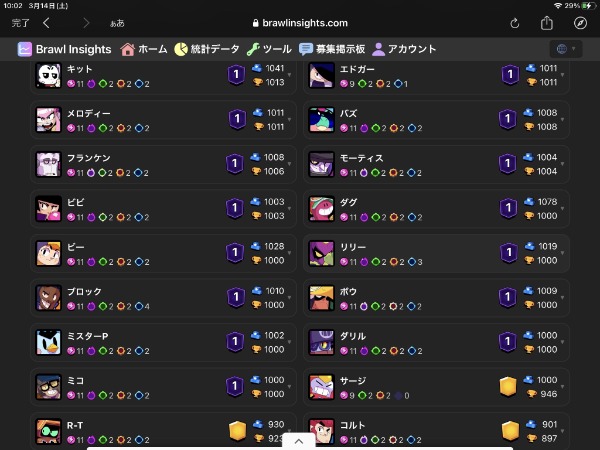
Task: Tap the 完了 button
Action: pos(20,23)
